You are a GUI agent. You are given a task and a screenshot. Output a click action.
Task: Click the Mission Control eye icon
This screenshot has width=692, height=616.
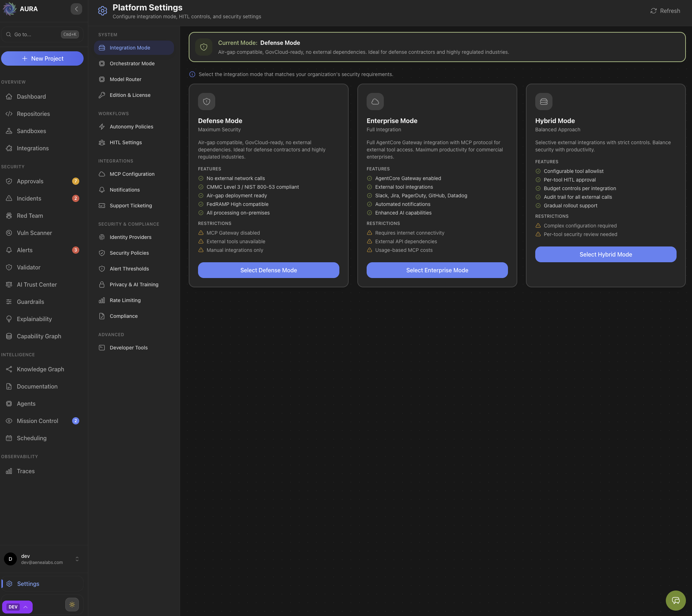[9, 421]
